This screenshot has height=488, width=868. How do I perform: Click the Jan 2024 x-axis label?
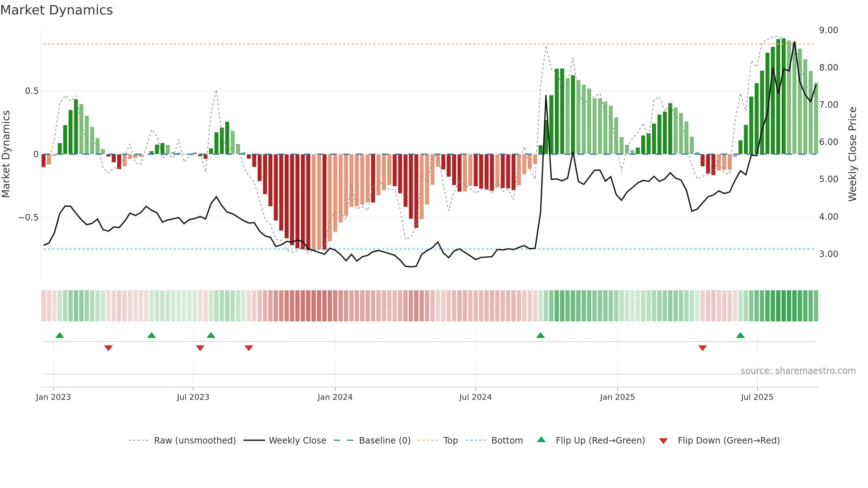click(335, 397)
